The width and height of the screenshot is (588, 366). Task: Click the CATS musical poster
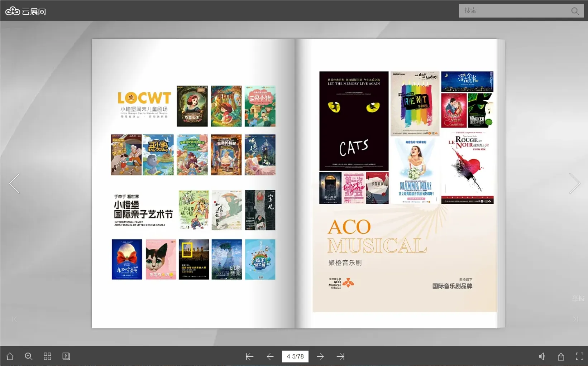click(x=354, y=121)
